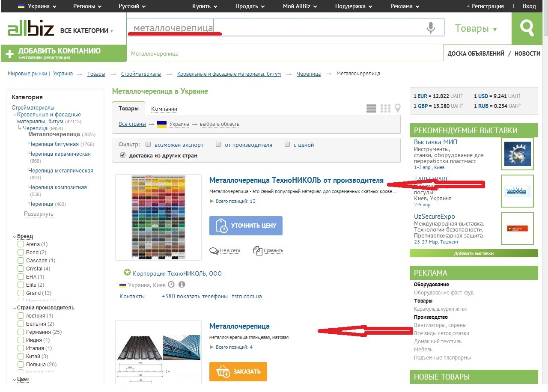Activate the microphone voice search icon
Image resolution: width=548 pixels, height=392 pixels.
(431, 28)
